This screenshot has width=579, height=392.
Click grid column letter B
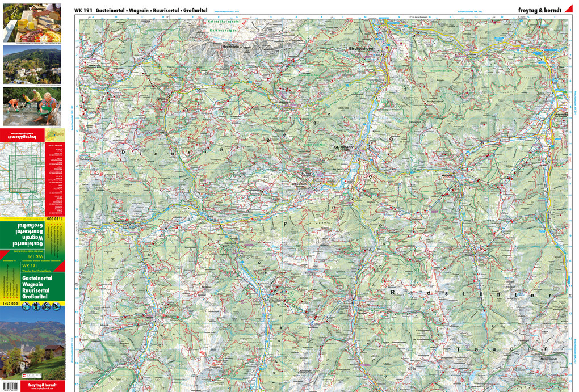[116, 17]
